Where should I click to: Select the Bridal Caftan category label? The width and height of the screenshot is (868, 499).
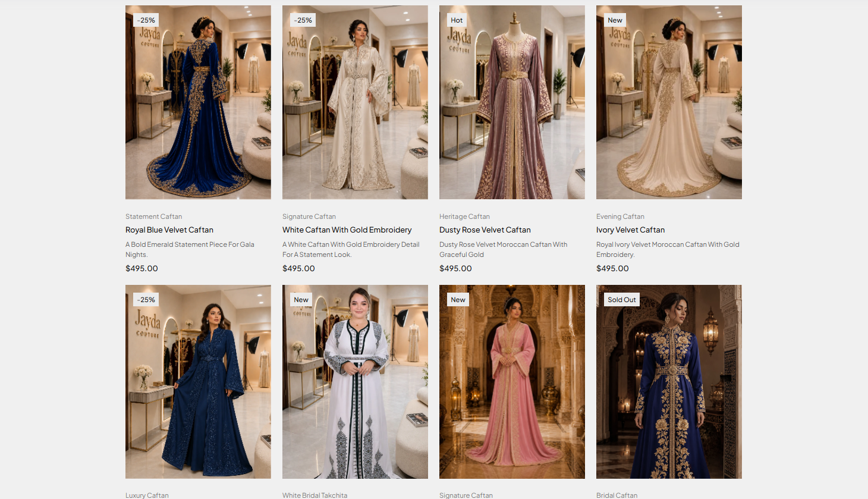pos(617,495)
